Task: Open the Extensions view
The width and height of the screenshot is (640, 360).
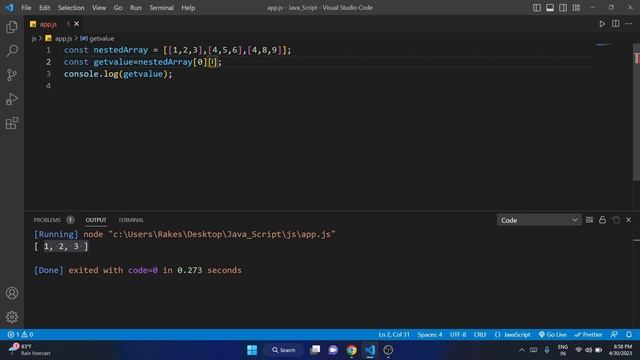Action: pos(12,123)
